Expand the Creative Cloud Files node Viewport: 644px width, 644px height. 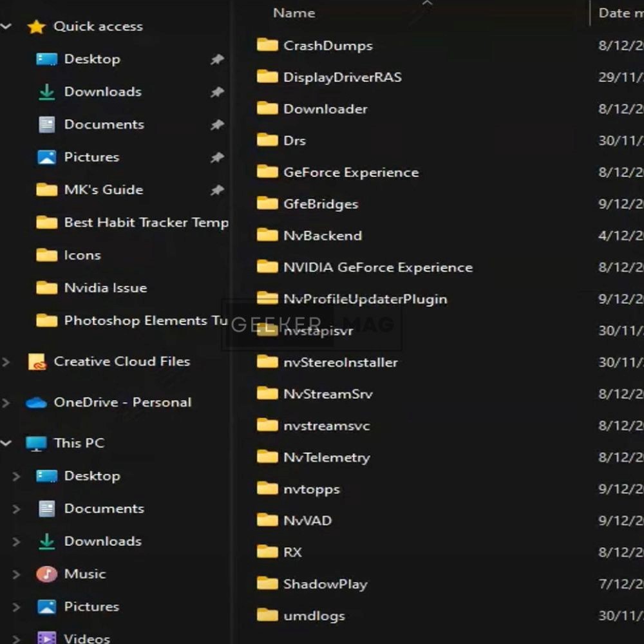tap(6, 362)
